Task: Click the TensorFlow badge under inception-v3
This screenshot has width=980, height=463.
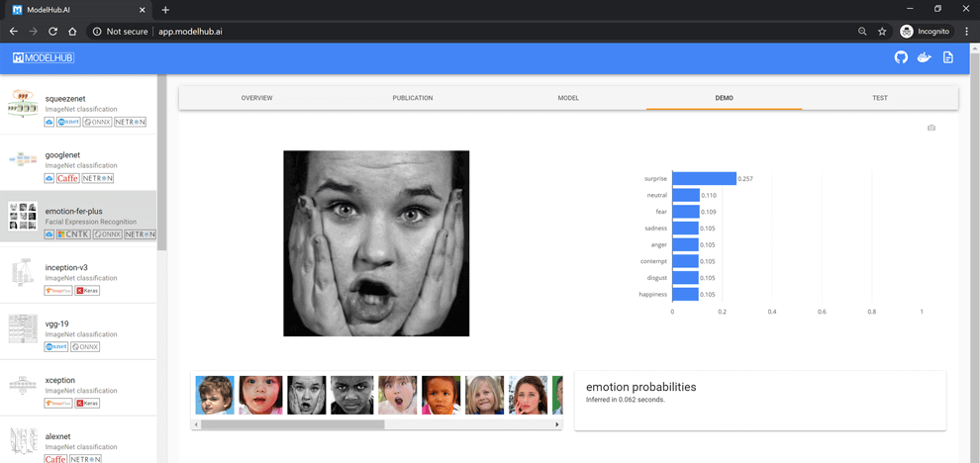Action: point(58,291)
